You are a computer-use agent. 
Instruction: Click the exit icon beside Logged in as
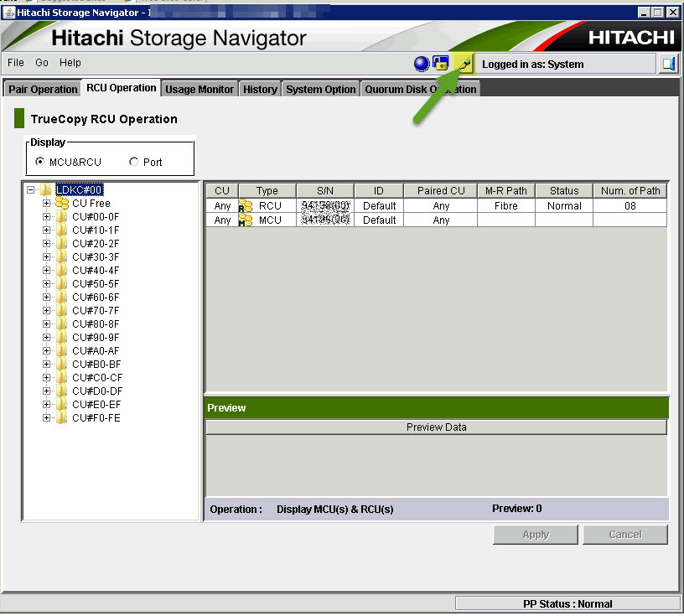click(668, 65)
